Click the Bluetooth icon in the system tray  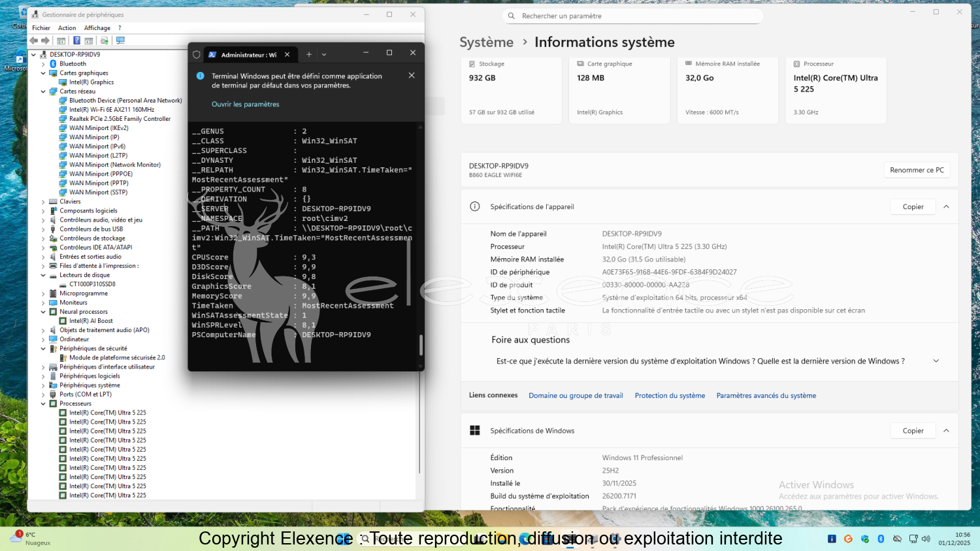[x=881, y=539]
